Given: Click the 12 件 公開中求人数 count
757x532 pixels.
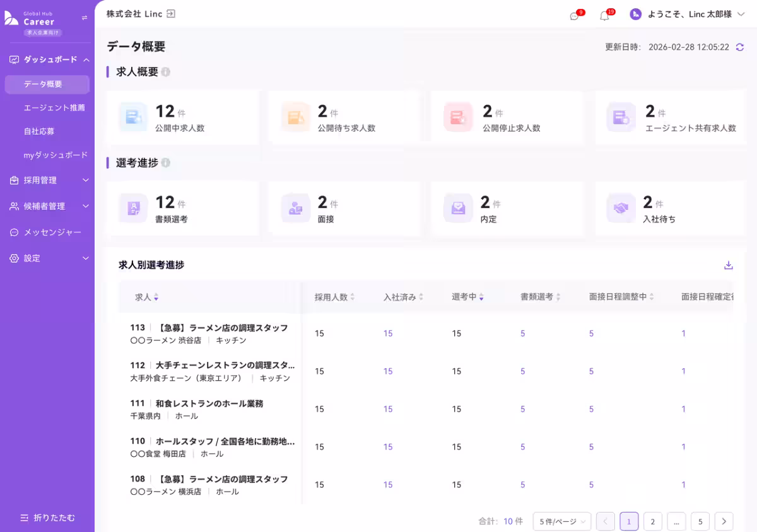Looking at the screenshot, I should pos(170,112).
